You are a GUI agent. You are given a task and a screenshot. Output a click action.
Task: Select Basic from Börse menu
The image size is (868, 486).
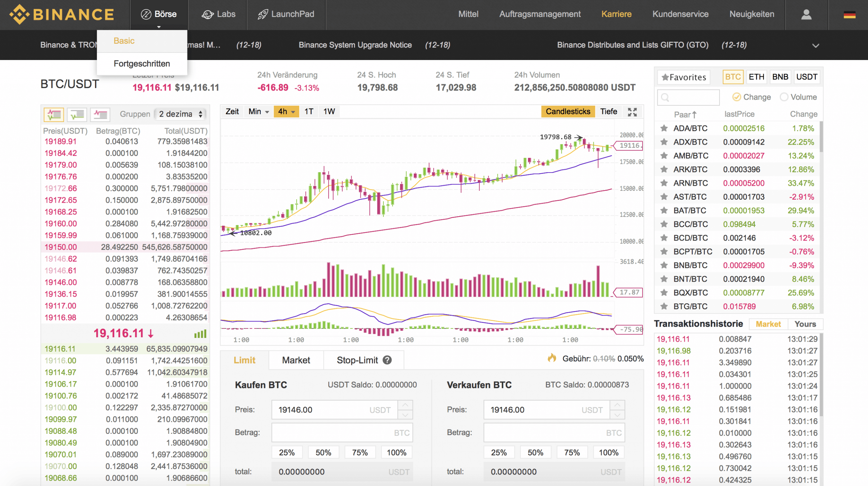[x=142, y=41]
